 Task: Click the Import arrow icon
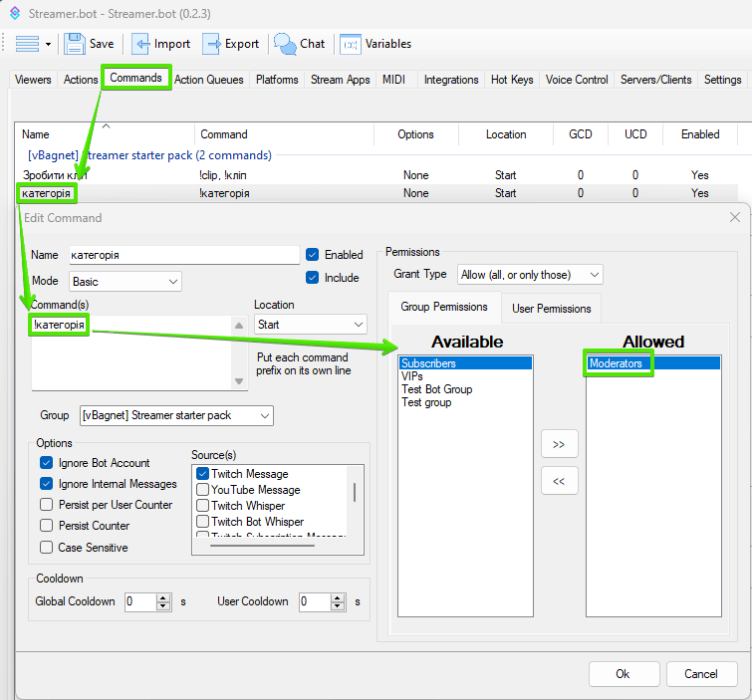click(140, 44)
